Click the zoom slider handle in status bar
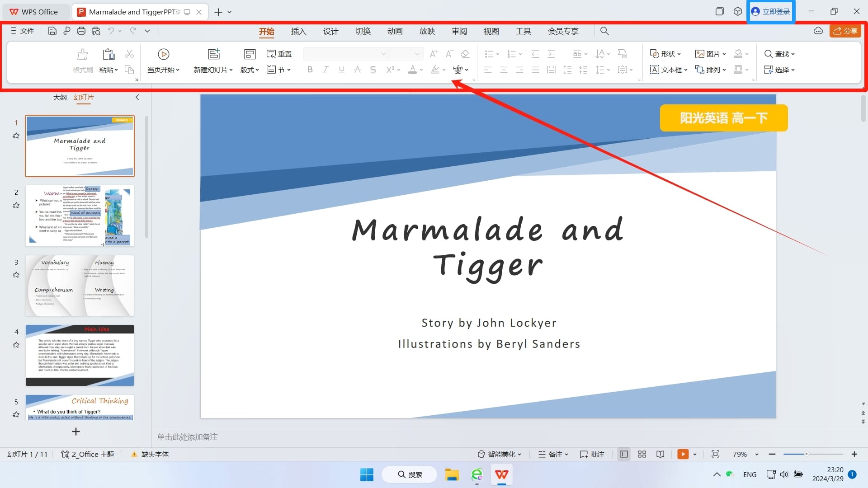The width and height of the screenshot is (868, 488). [x=806, y=454]
